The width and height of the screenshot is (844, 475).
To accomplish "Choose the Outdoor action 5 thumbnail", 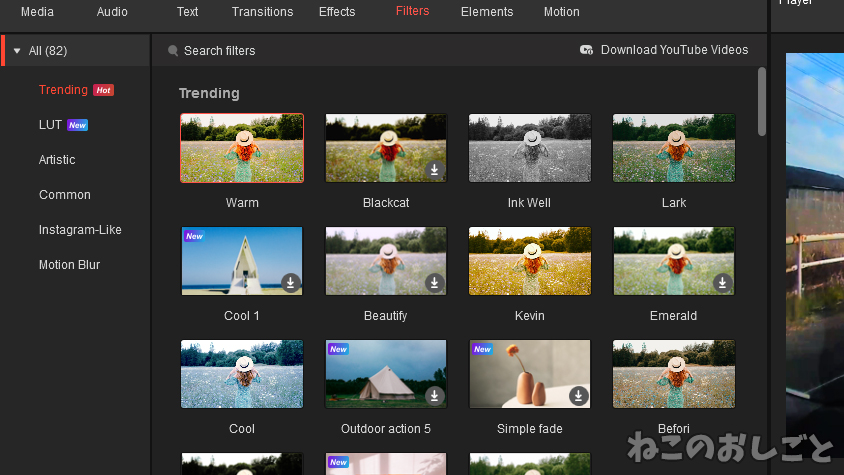I will point(386,374).
